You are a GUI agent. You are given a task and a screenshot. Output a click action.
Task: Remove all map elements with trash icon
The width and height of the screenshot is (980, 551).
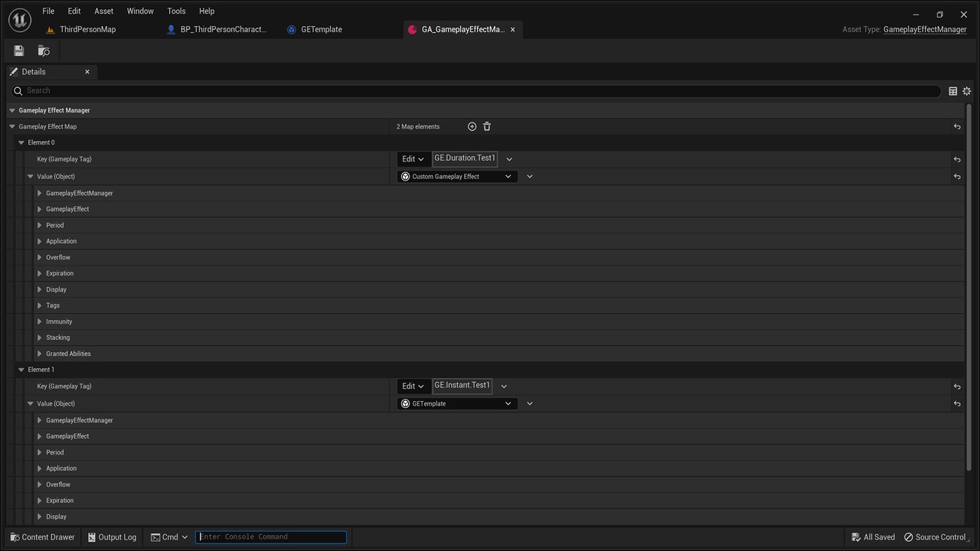487,126
